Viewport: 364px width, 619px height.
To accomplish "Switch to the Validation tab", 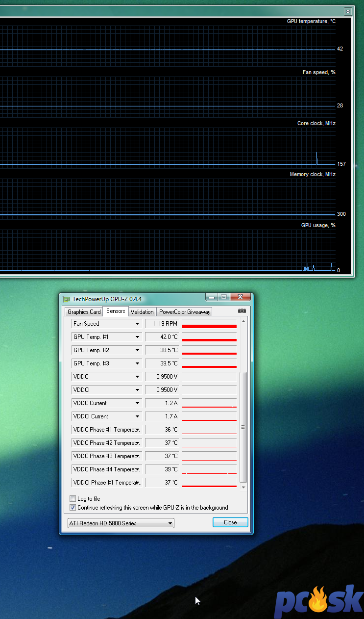I will (x=142, y=312).
